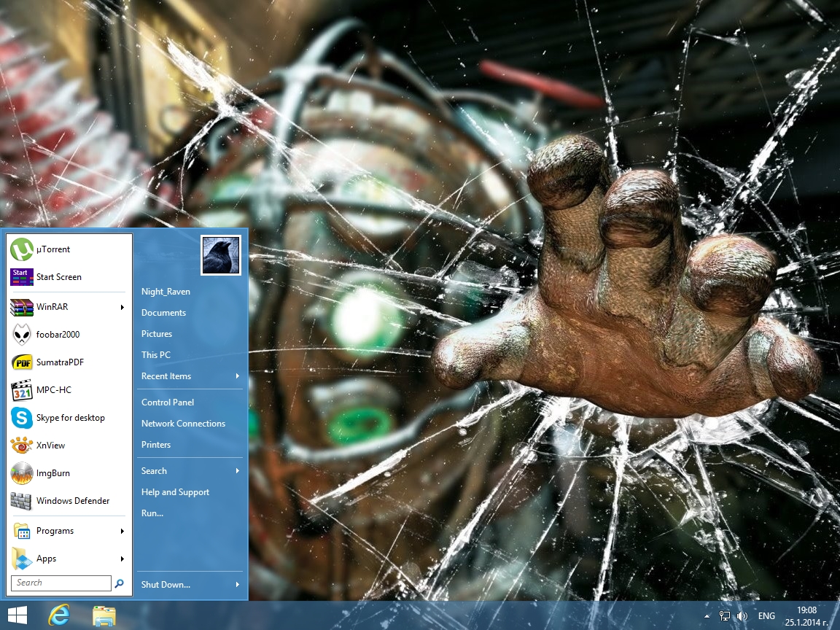Click Recent Items label
Viewport: 840px width, 630px height.
point(166,376)
